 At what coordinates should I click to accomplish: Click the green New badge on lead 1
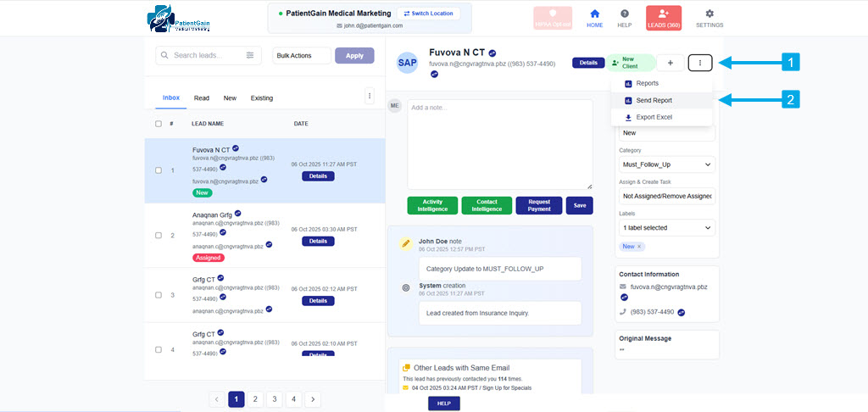tap(202, 192)
